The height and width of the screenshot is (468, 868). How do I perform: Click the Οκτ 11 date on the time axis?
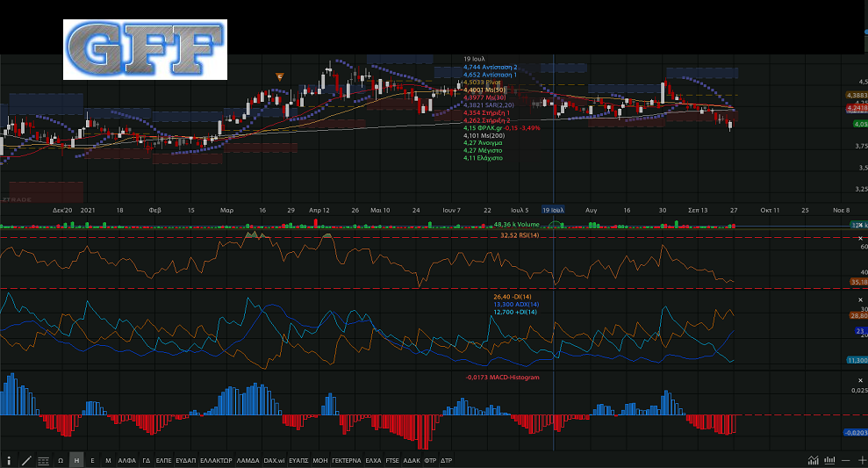[770, 210]
